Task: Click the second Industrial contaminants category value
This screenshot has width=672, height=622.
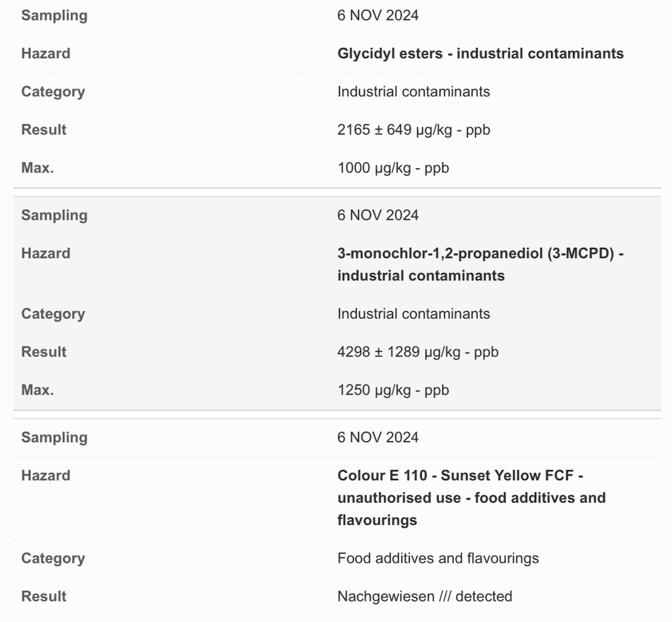Action: click(413, 314)
